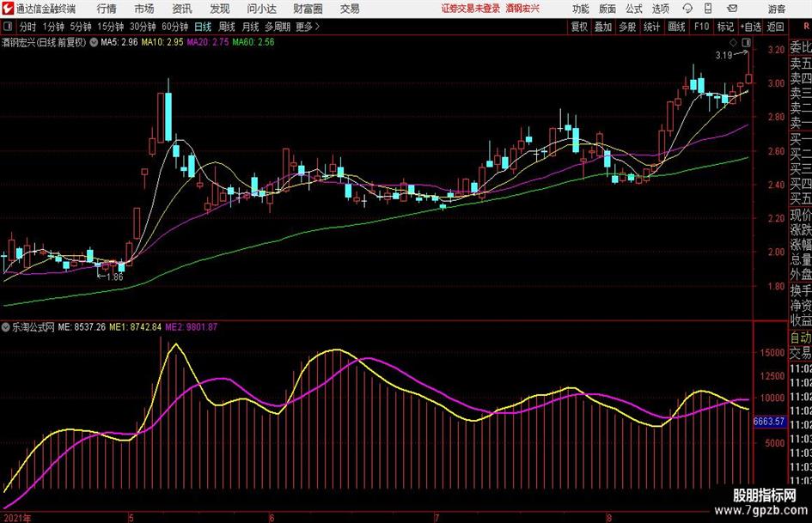This screenshot has width=812, height=523.
Task: Open the 财富圈 menu
Action: pos(308,9)
